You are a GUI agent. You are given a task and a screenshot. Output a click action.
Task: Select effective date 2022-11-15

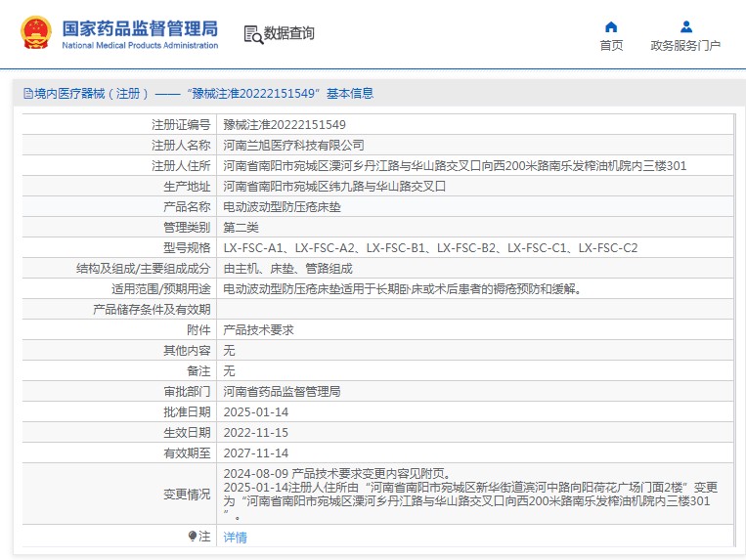tap(256, 433)
